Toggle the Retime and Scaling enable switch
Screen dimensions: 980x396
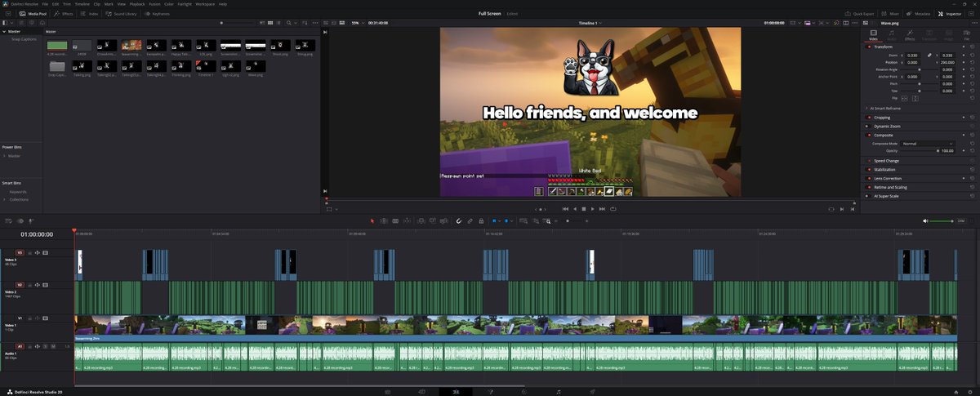[869, 187]
